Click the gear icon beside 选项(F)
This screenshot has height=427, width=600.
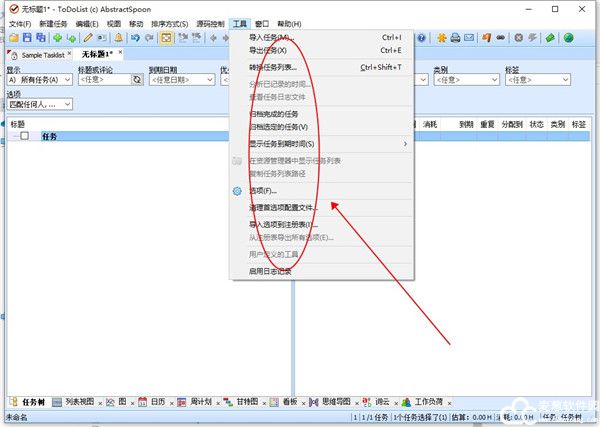238,190
